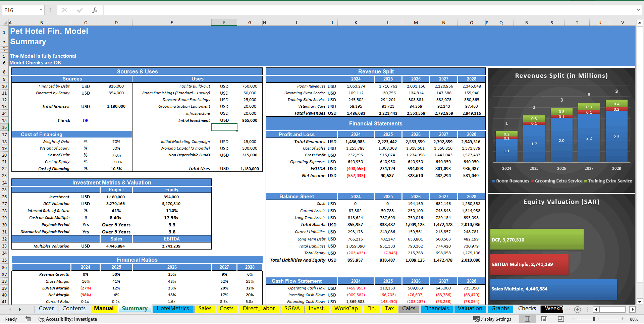644x324 pixels.
Task: Click the New Sheet plus icon
Action: 577,309
